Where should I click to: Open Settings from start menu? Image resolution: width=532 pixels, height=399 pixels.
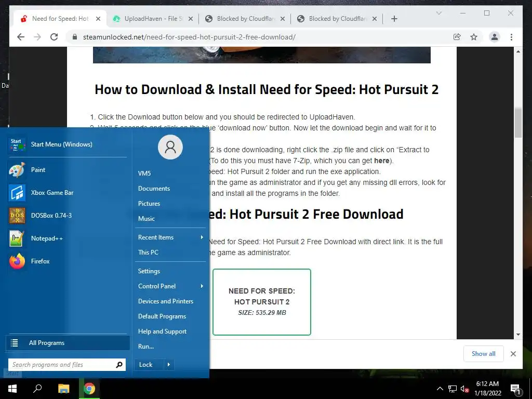(149, 271)
